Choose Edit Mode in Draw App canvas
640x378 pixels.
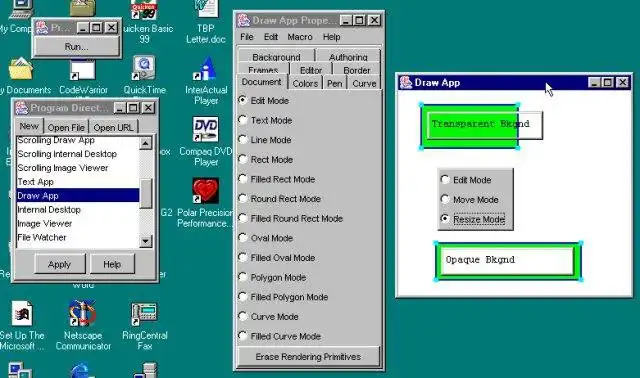[445, 179]
